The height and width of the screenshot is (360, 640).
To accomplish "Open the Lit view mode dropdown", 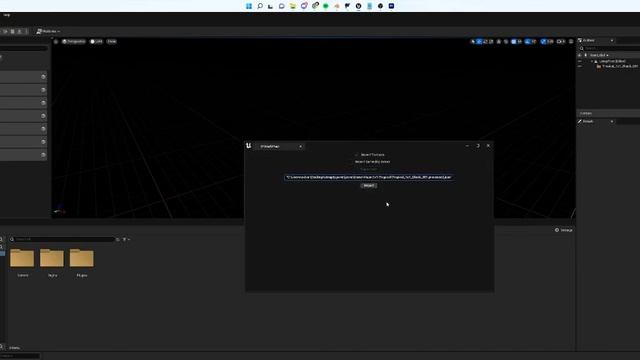I will (96, 42).
